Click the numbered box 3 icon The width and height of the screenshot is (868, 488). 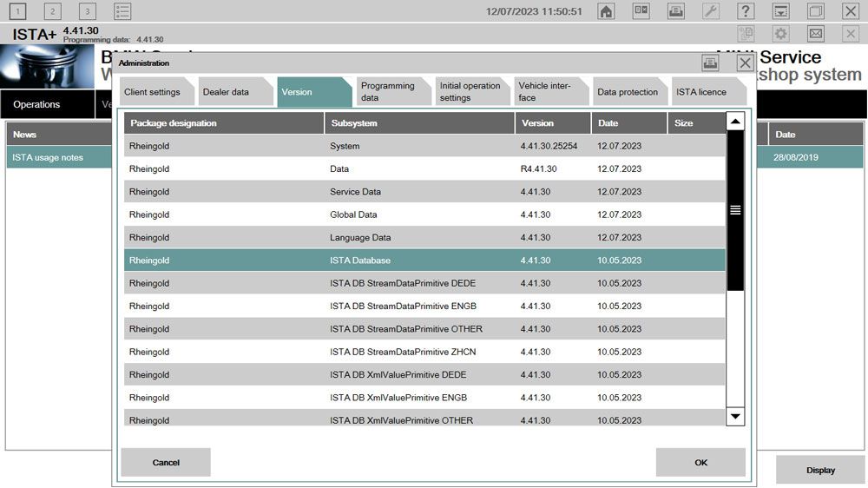[88, 11]
